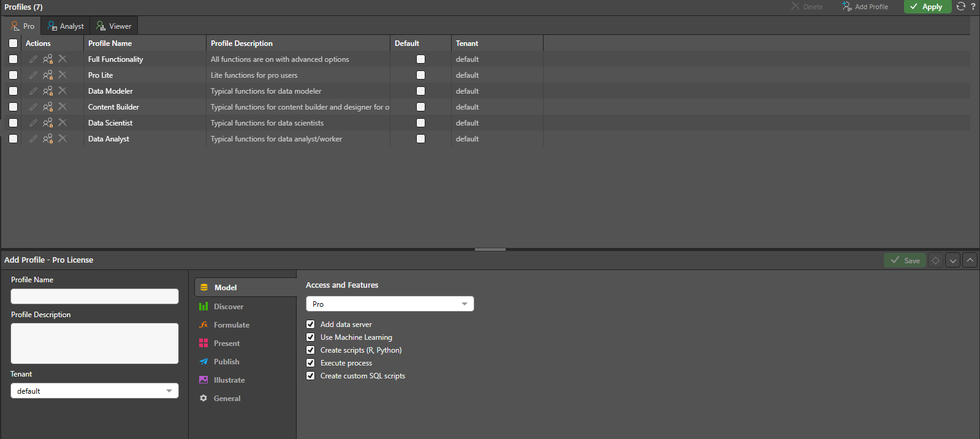
Task: Open the Access and Features Pro dropdown
Action: tap(390, 304)
